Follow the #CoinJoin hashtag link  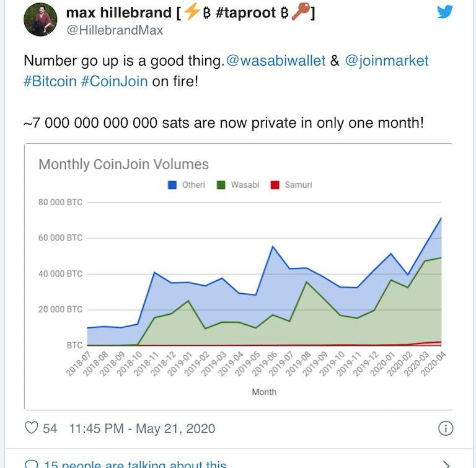coord(115,81)
